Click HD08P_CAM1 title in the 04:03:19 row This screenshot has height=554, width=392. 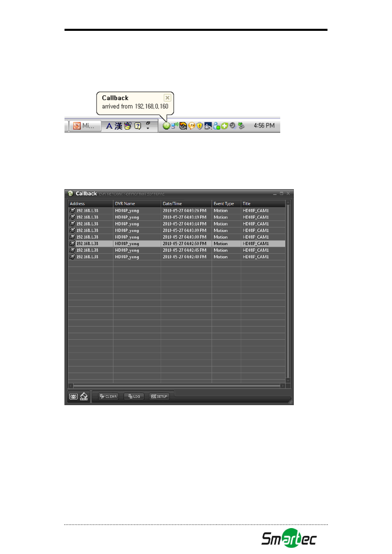click(256, 217)
